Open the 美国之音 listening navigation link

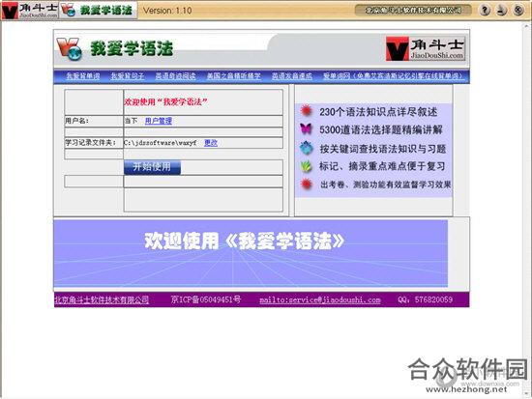234,76
